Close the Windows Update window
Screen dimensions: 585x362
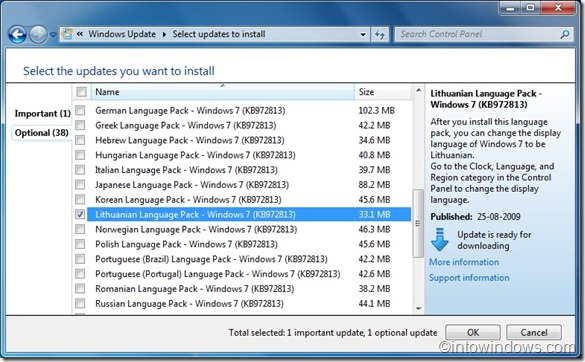coord(558,8)
